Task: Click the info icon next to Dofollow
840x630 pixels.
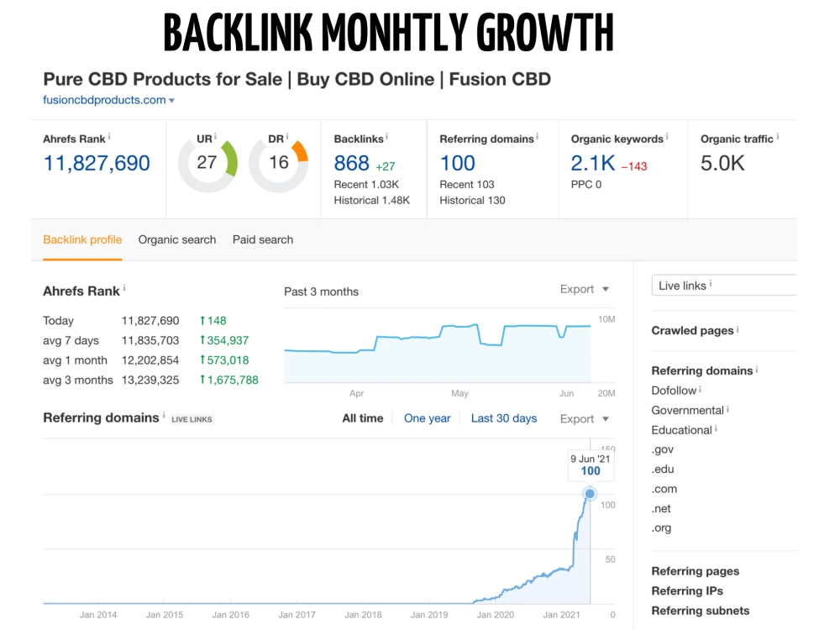Action: (x=701, y=390)
